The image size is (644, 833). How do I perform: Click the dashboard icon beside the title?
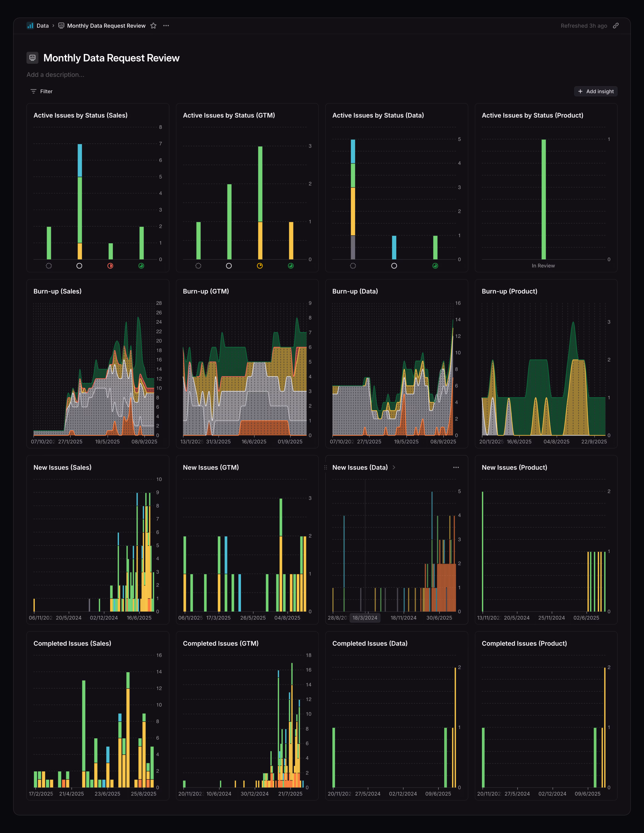[x=32, y=57]
